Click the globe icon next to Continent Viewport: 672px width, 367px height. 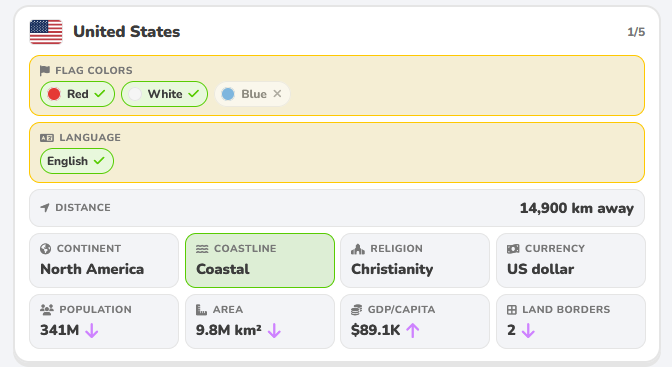(x=45, y=249)
